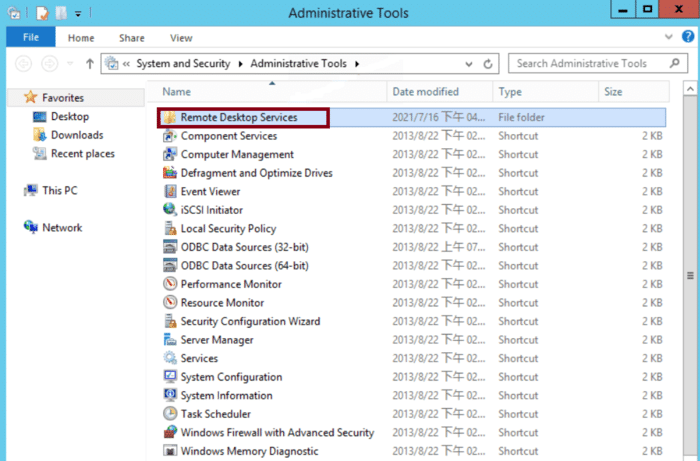Open Downloads in navigation pane

point(77,135)
